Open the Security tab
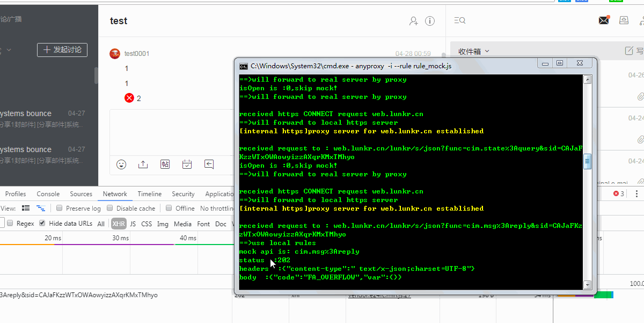 pos(183,194)
